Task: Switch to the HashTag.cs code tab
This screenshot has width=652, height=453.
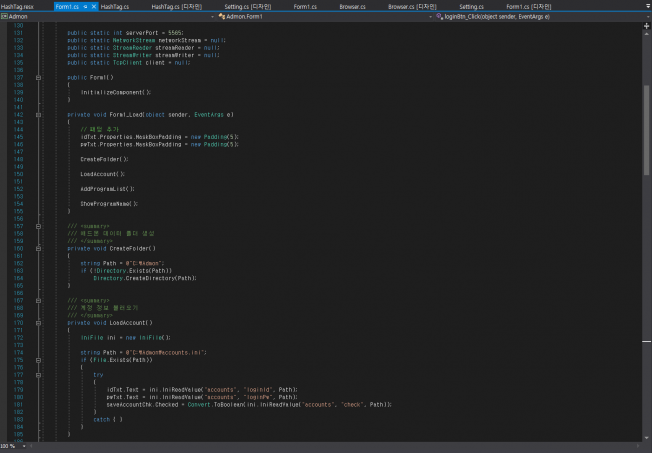Action: 115,7
